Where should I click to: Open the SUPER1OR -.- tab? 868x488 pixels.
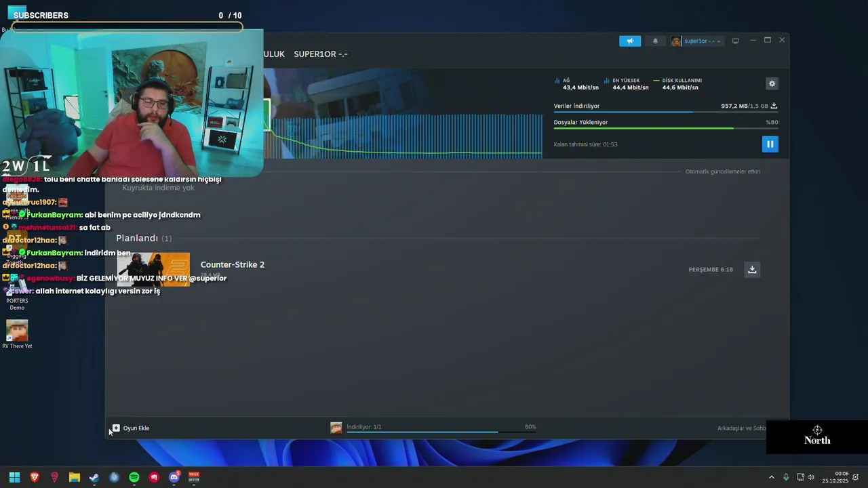(321, 54)
